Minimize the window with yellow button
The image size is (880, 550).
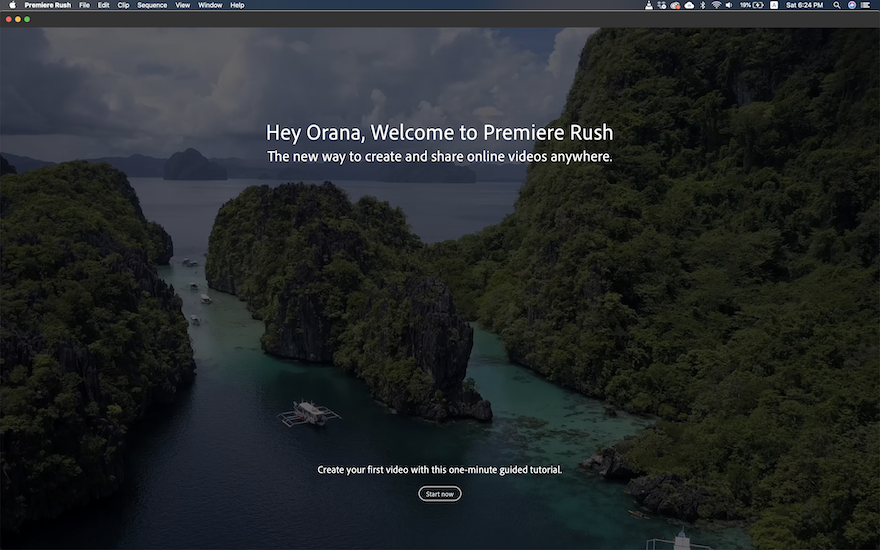pyautogui.click(x=18, y=19)
